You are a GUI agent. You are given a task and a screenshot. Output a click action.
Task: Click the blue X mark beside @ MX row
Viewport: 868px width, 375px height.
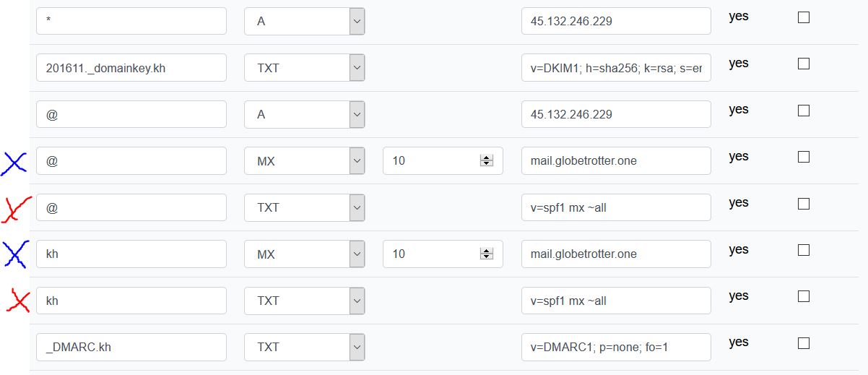[x=14, y=163]
